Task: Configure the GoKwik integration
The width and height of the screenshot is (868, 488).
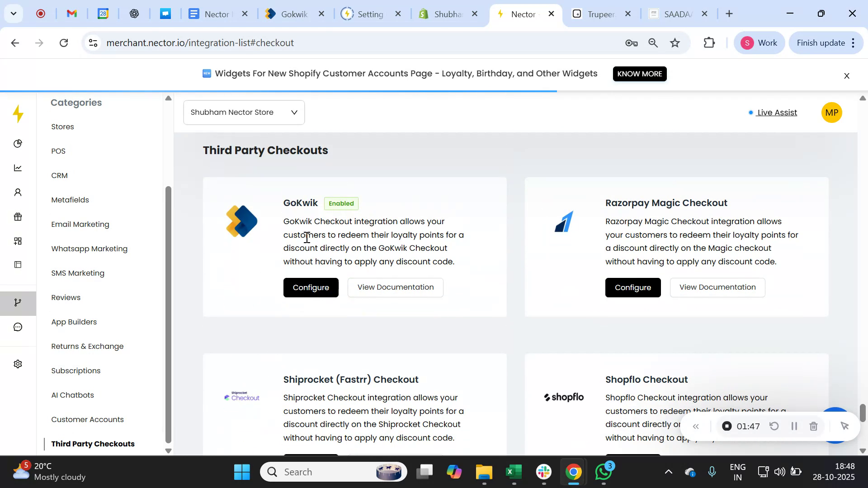Action: point(311,287)
